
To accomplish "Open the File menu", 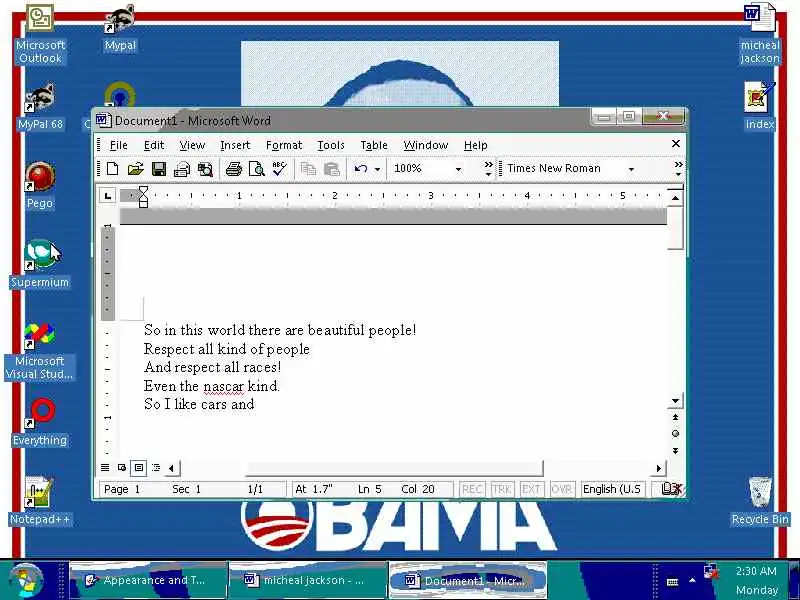I will (119, 145).
